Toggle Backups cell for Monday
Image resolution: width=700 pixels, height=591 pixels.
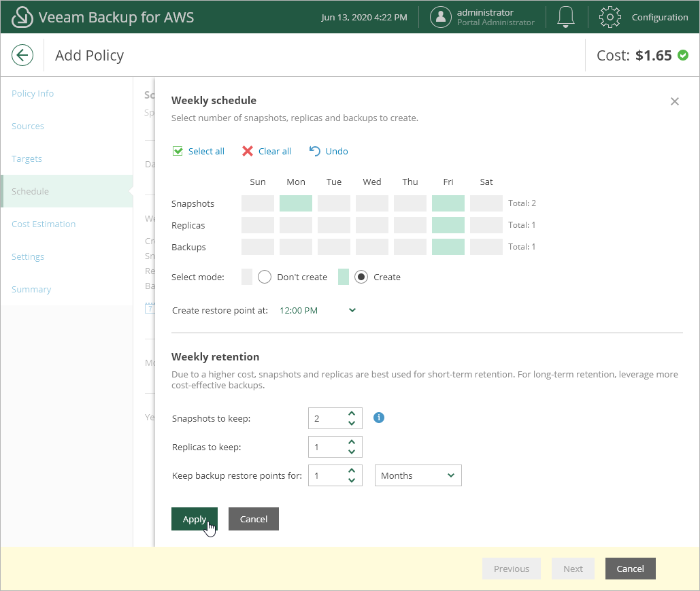coord(296,247)
